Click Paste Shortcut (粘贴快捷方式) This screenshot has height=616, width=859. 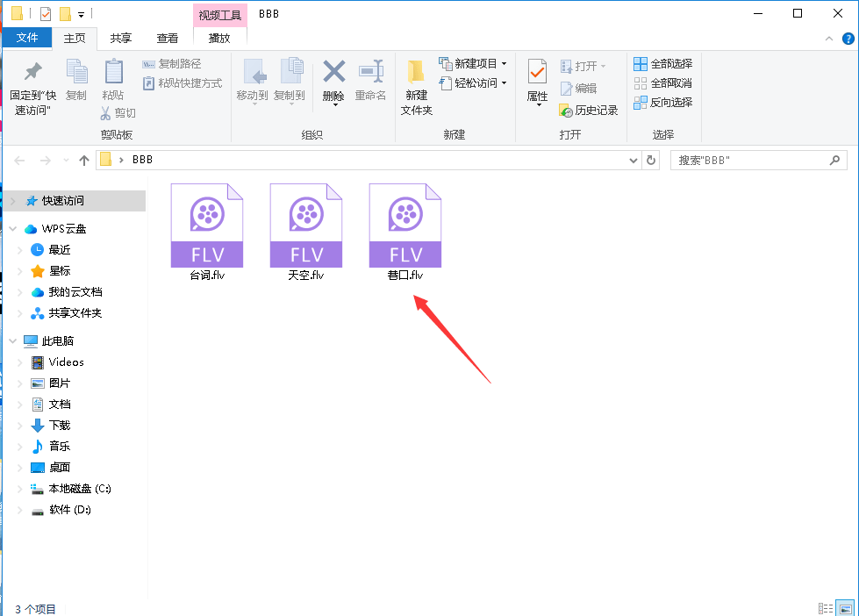pyautogui.click(x=183, y=83)
